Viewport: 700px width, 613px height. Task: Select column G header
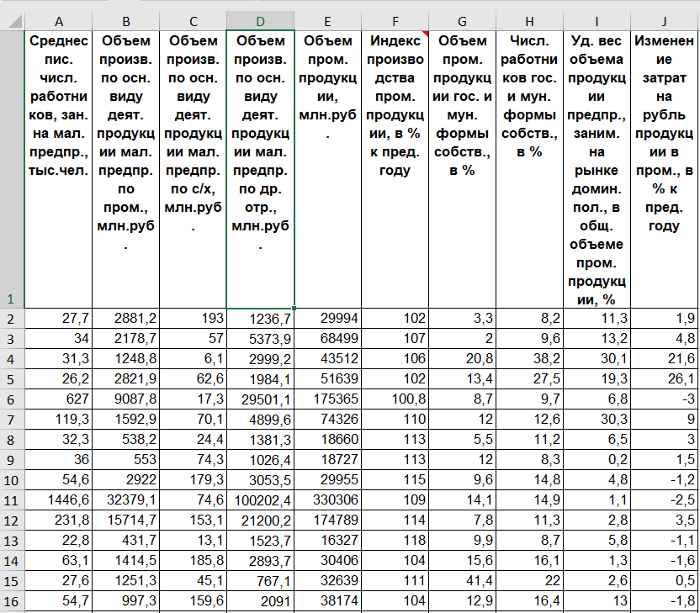[463, 21]
